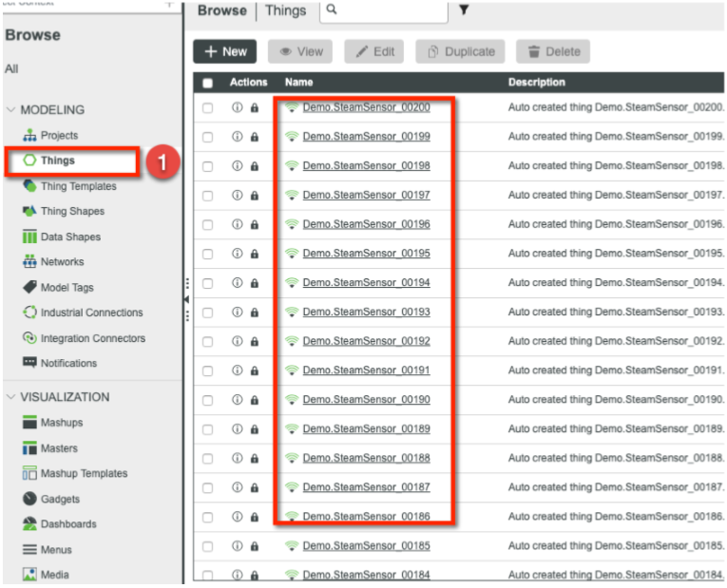Collapse the VISUALIZATION section

click(x=10, y=397)
